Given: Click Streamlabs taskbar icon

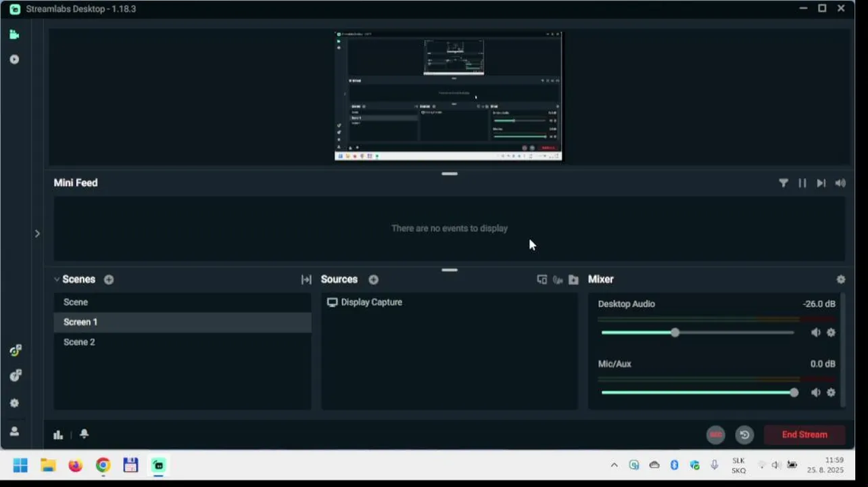Looking at the screenshot, I should tap(158, 465).
